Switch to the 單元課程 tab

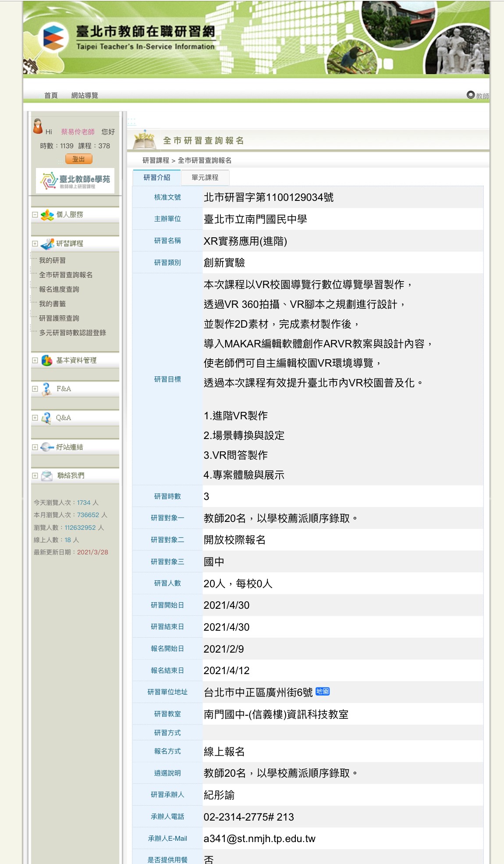pos(205,178)
